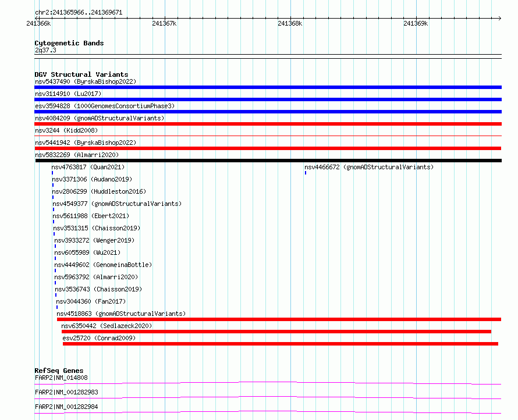Open FARP2|NM_014808 gene label
This screenshot has width=518, height=420.
tap(61, 378)
